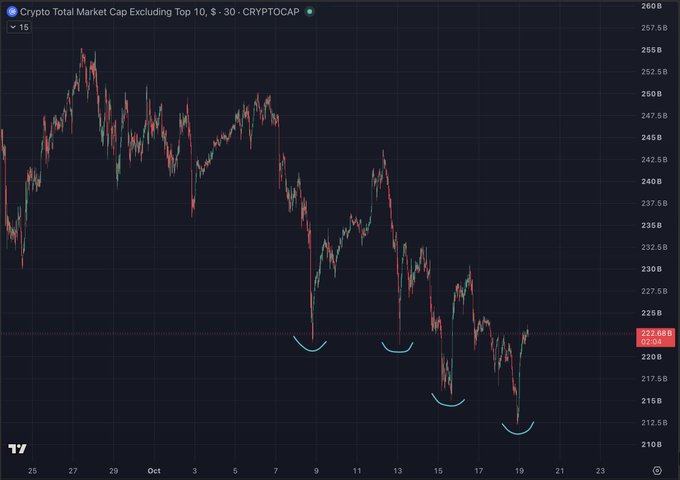Click the 255B price scale label
The height and width of the screenshot is (480, 680).
(x=651, y=50)
